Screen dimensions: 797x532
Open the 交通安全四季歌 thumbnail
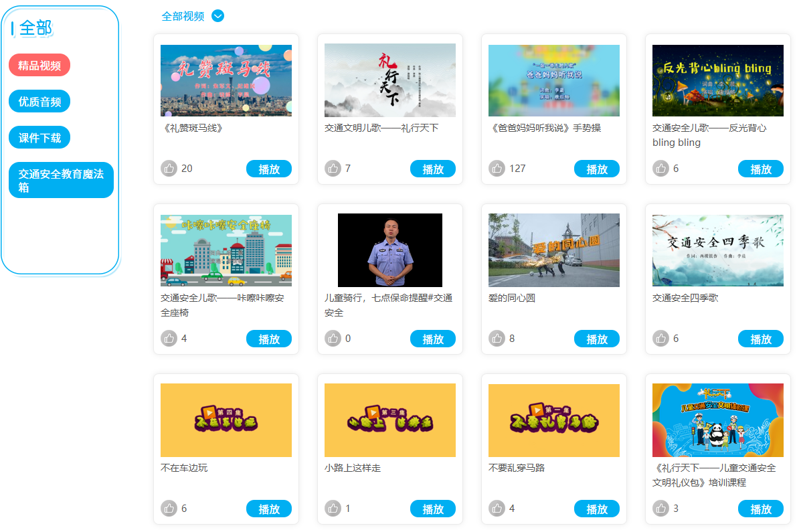click(x=718, y=250)
